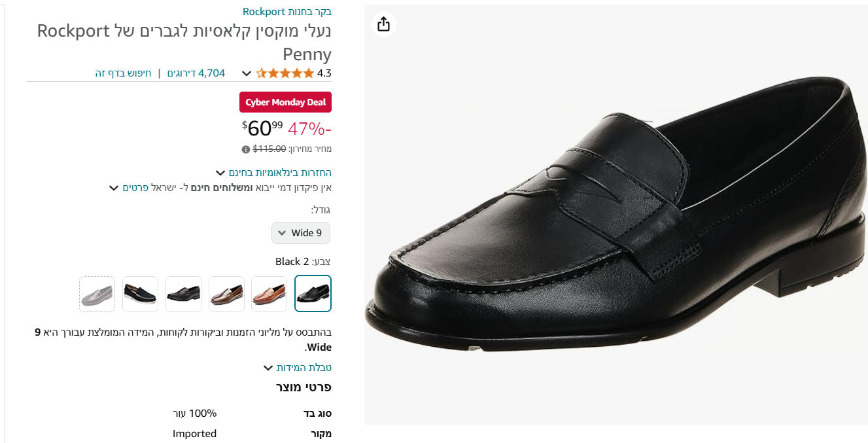Choose the navy loafer with white sole
The height and width of the screenshot is (443, 868).
(x=141, y=294)
